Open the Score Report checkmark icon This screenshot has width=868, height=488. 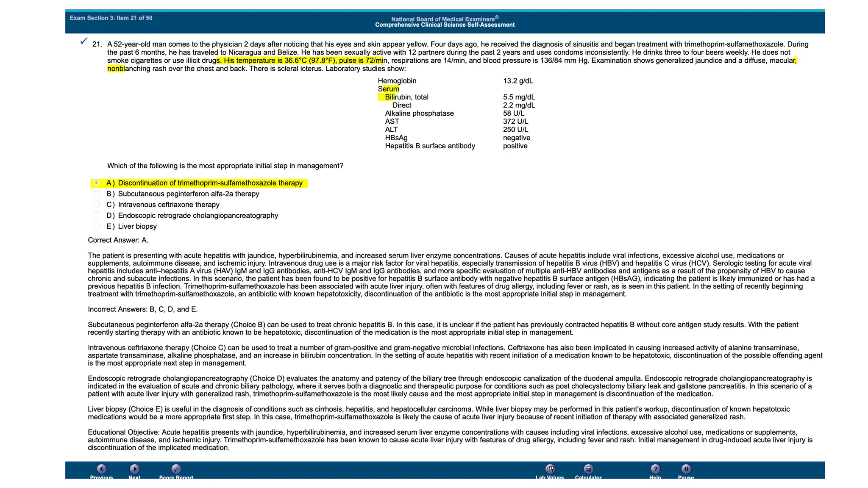[176, 469]
